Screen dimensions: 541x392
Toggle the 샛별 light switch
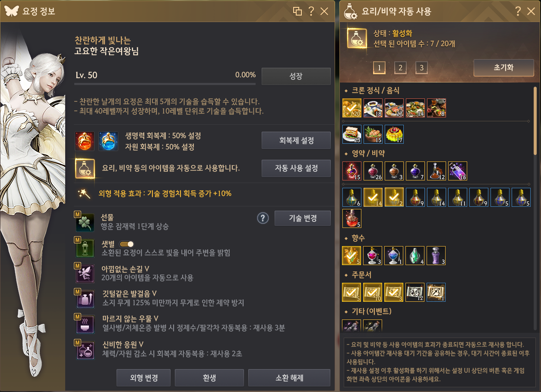[127, 244]
